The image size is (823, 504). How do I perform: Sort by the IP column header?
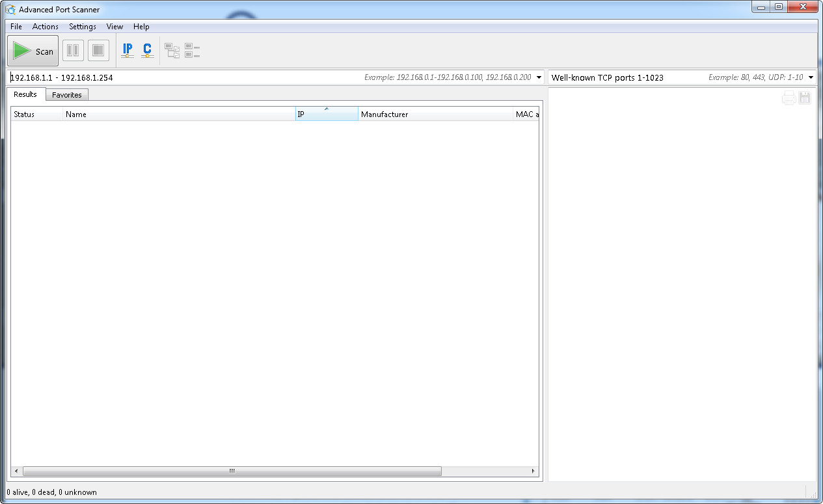tap(327, 114)
